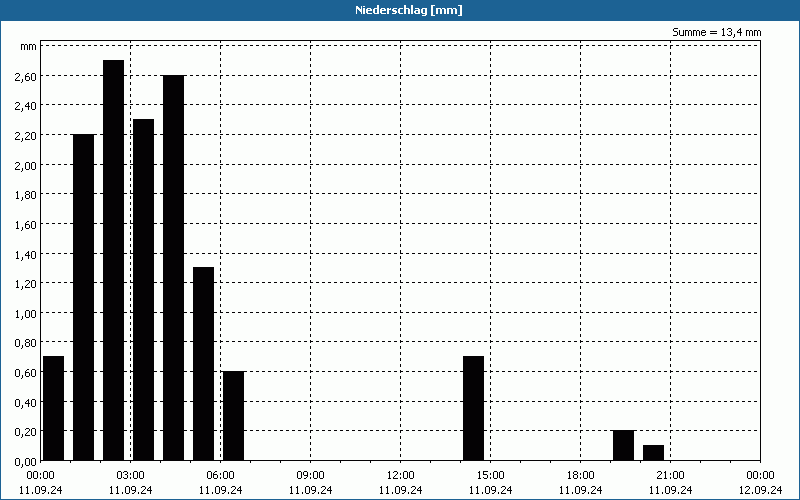Image resolution: width=800 pixels, height=500 pixels.
Task: Select the 0,70 mm bar before 15:00
Action: pyautogui.click(x=473, y=408)
